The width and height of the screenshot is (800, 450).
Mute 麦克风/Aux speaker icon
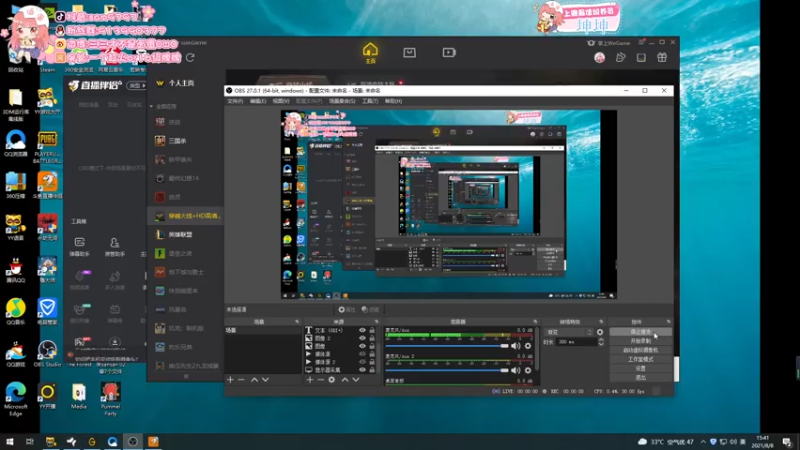coord(516,346)
